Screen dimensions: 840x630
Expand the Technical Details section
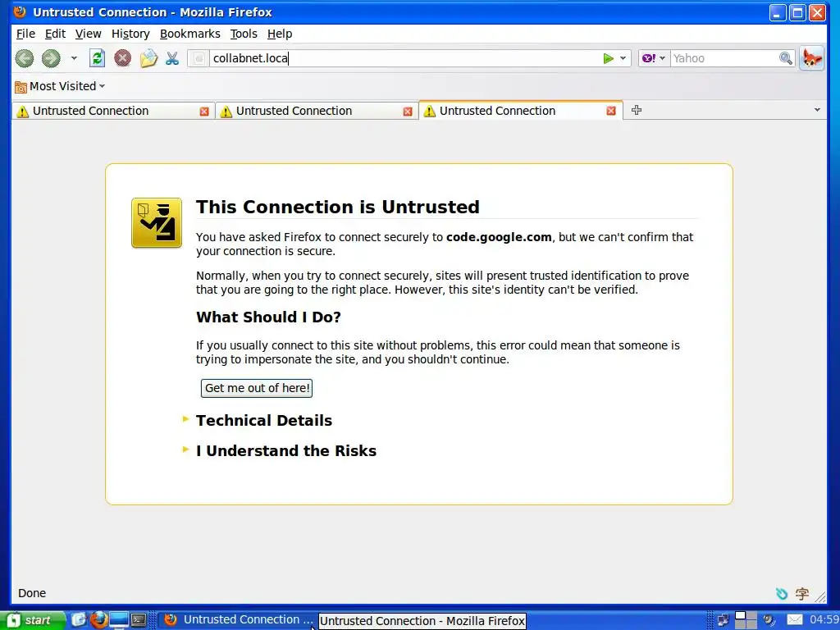coord(263,421)
